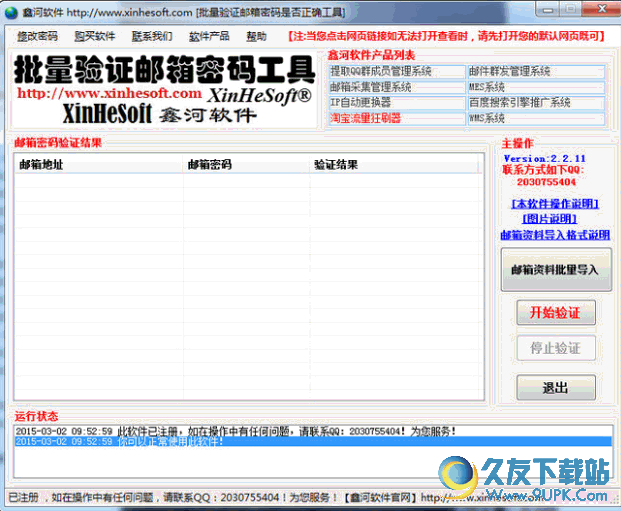Open 淘宝流量狂刷器 product link
Viewport: 621px width, 511px height.
[396, 118]
